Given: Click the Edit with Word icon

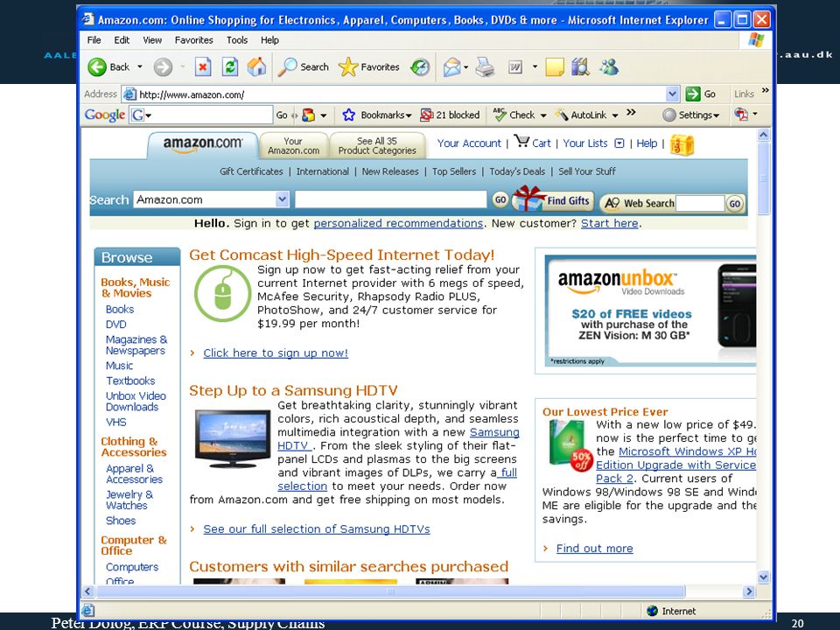Looking at the screenshot, I should pyautogui.click(x=515, y=67).
